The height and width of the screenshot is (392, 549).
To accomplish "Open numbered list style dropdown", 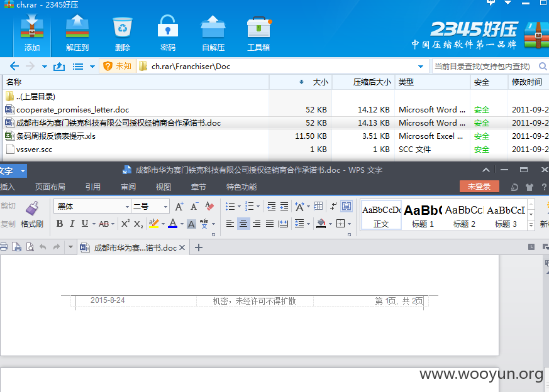I will click(x=258, y=206).
